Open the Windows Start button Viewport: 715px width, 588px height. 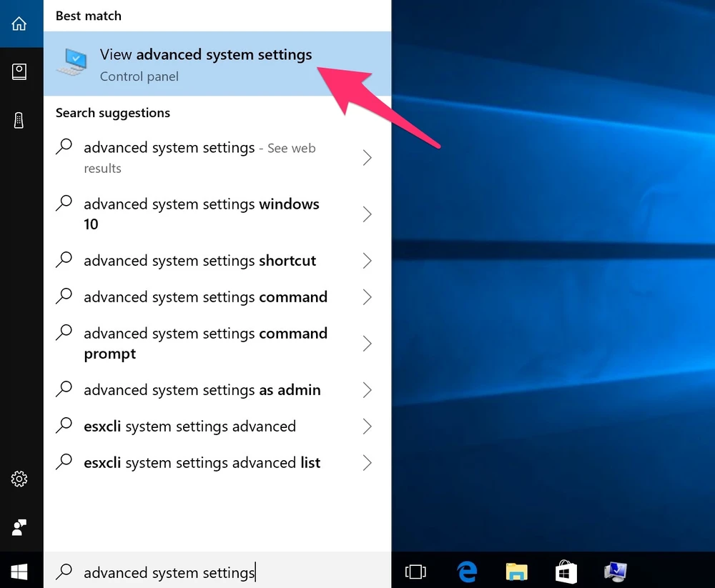tap(19, 572)
